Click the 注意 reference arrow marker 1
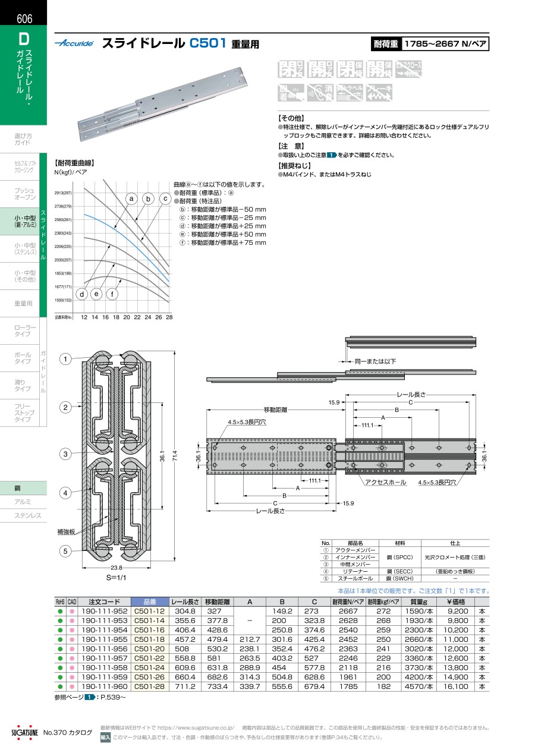 331,155
